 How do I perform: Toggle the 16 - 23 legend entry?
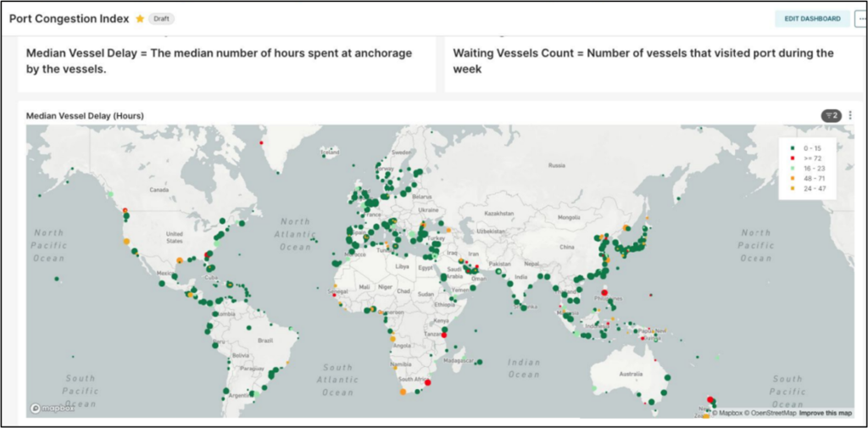pyautogui.click(x=807, y=169)
